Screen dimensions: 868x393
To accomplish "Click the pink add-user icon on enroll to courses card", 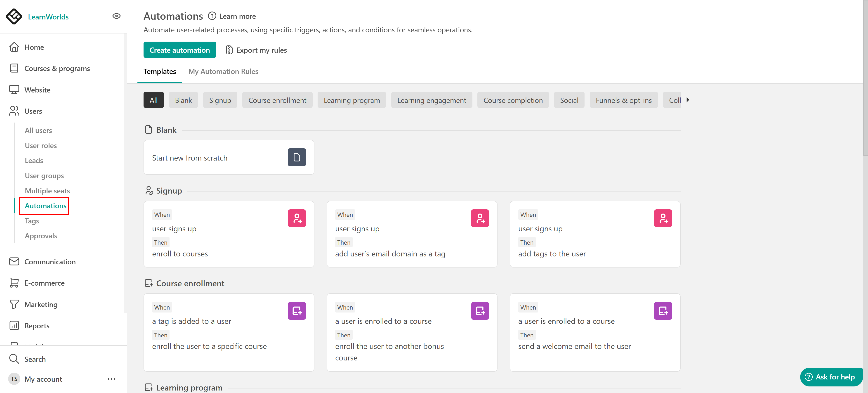I will pos(297,218).
